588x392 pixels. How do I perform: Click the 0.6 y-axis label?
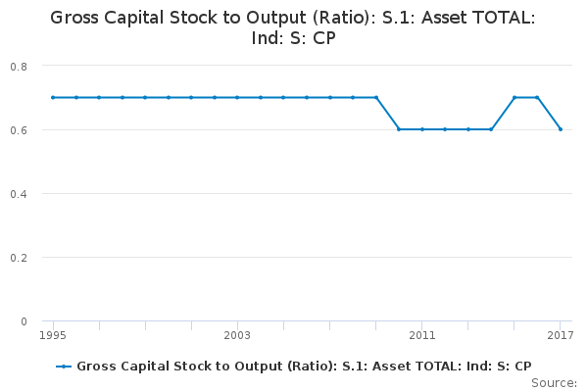19,129
